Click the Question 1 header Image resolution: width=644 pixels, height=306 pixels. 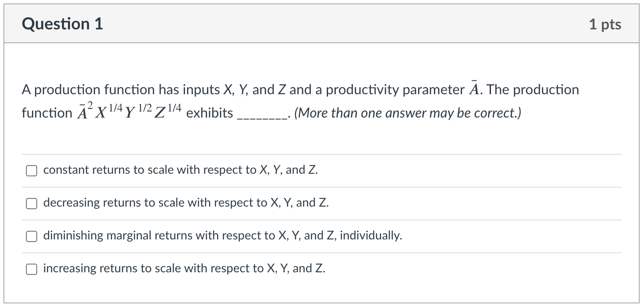[x=63, y=24]
